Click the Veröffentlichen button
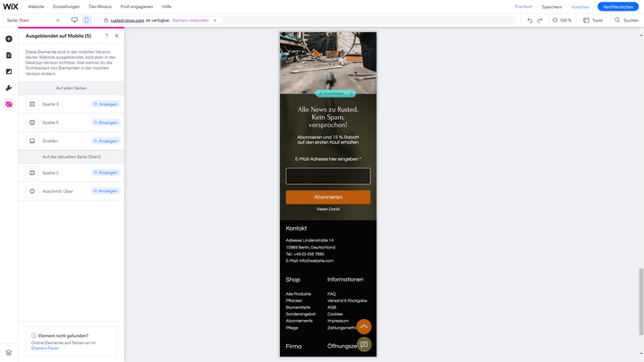Screen dimensions: 644x362 coord(618,7)
